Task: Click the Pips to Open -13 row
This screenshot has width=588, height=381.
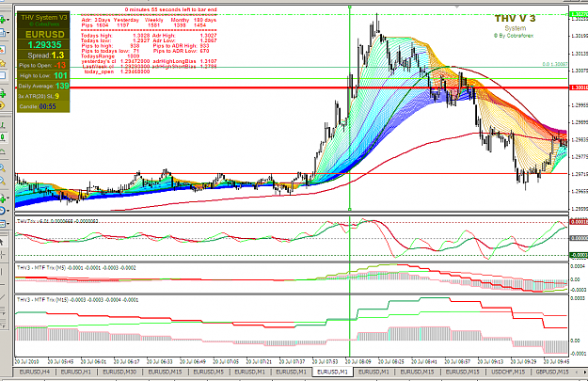Action: coord(43,65)
